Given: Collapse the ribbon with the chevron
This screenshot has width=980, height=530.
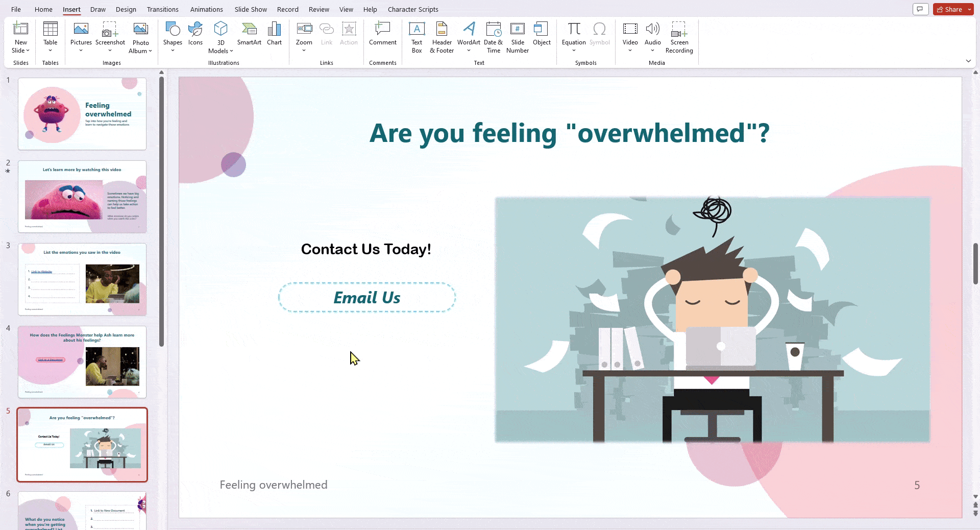Looking at the screenshot, I should pyautogui.click(x=968, y=61).
